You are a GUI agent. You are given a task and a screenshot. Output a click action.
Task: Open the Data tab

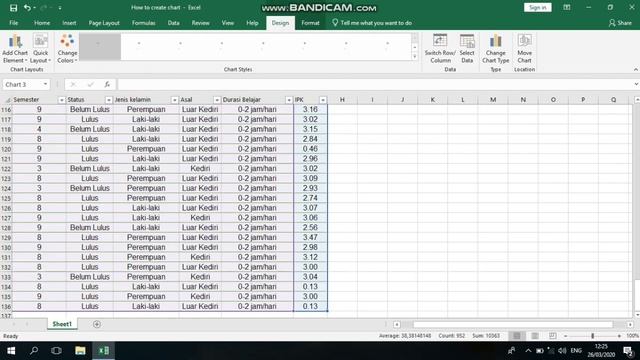[x=173, y=23]
